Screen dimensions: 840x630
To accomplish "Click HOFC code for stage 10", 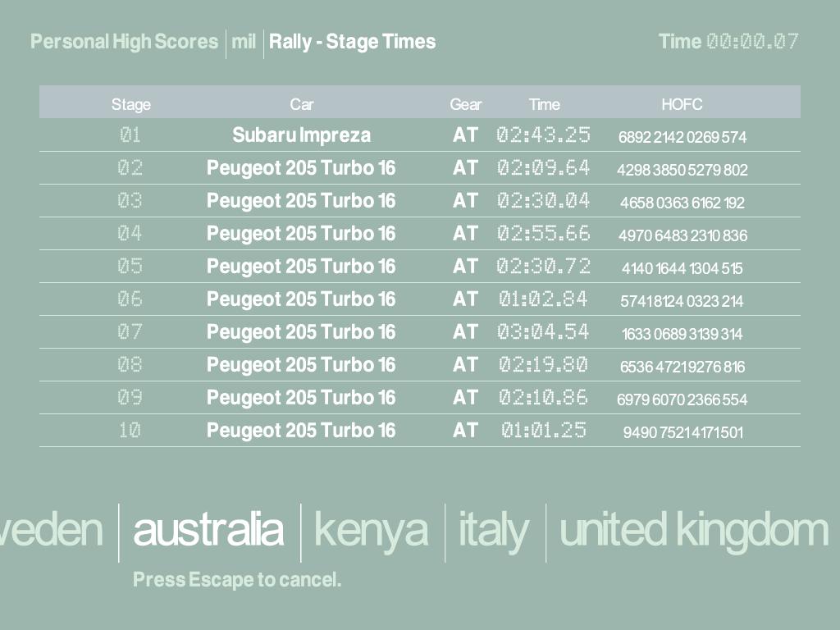I will [x=682, y=432].
